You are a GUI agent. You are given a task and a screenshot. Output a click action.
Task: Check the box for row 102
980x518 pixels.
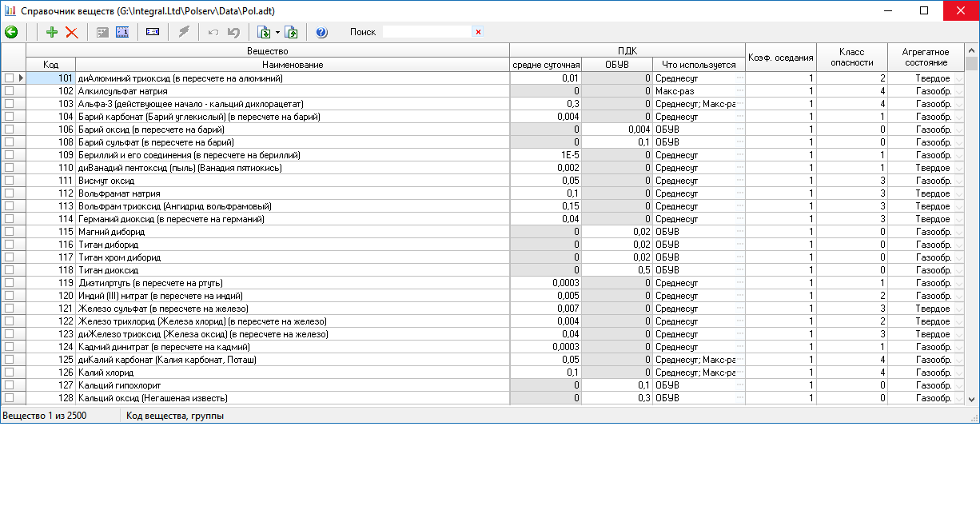pyautogui.click(x=9, y=91)
